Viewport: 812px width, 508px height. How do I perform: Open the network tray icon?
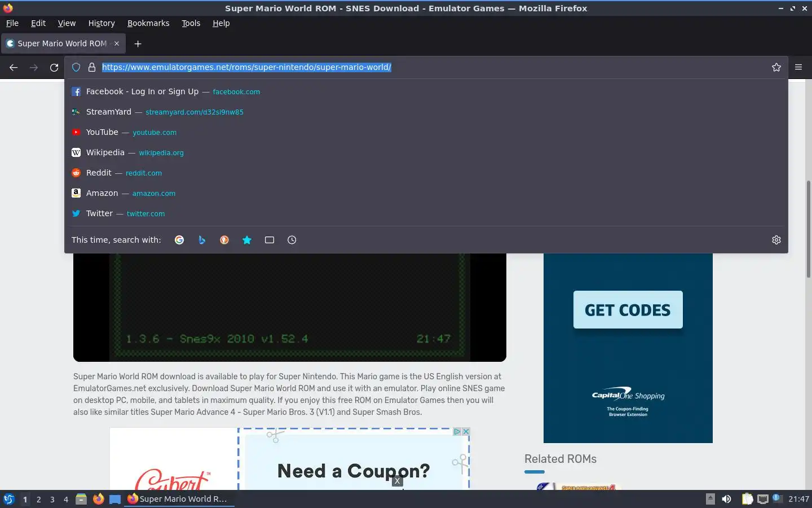coord(763,499)
